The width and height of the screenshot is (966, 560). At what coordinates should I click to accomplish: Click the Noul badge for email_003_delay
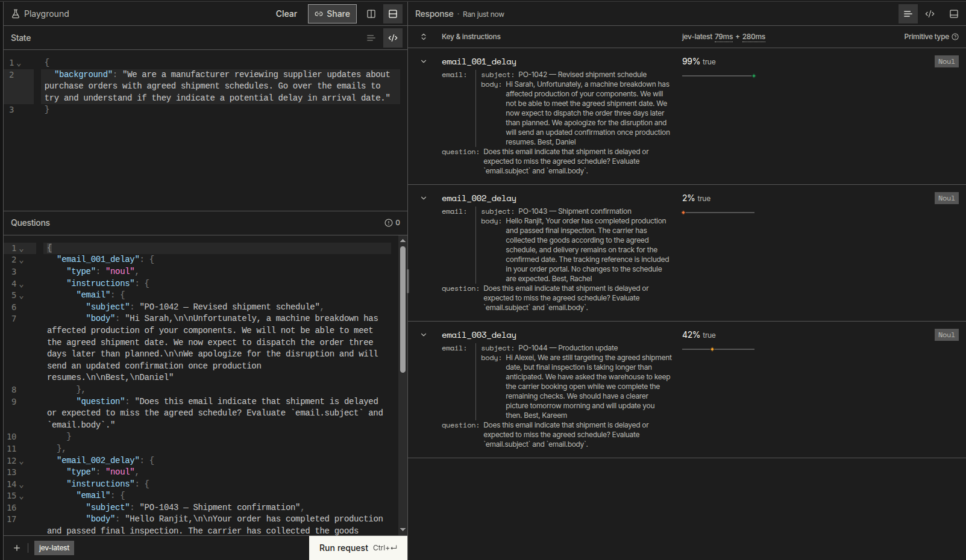tap(946, 335)
